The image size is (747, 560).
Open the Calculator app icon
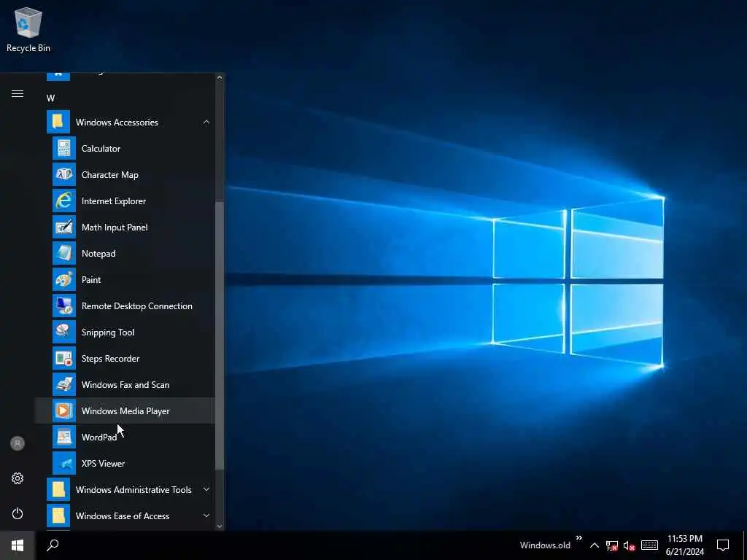coord(64,149)
